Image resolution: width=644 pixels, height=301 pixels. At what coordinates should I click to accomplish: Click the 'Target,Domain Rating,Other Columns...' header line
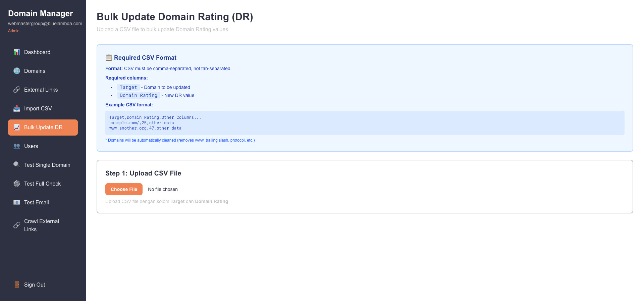155,117
